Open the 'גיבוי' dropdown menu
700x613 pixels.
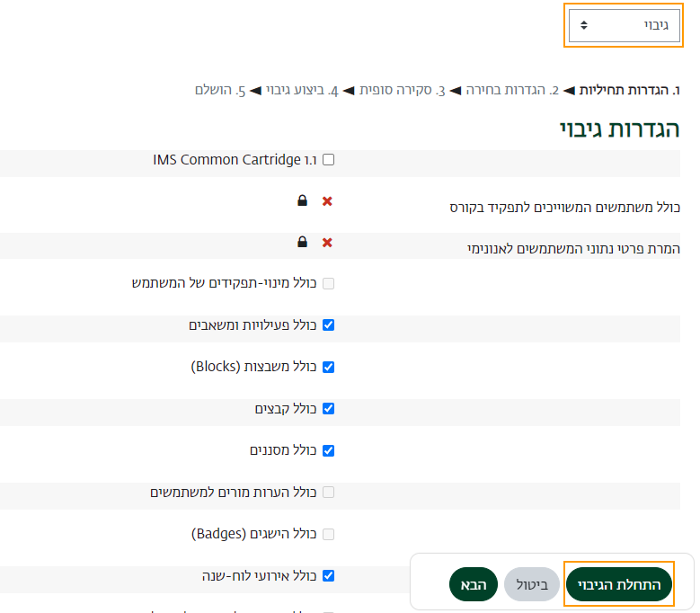tap(625, 25)
